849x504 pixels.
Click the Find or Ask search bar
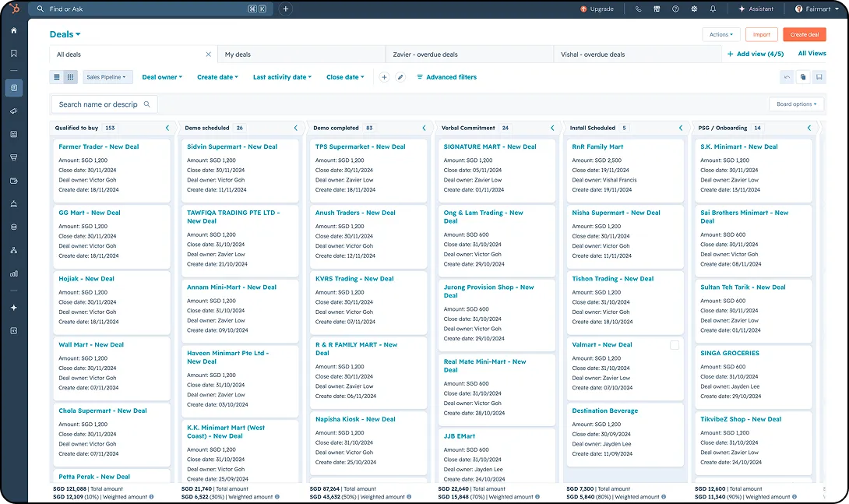[150, 9]
